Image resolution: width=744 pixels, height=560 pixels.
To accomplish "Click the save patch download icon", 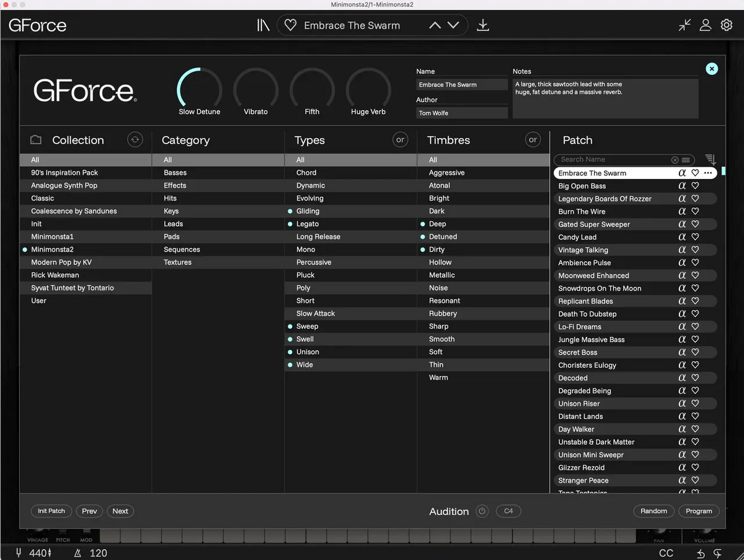I will (483, 25).
